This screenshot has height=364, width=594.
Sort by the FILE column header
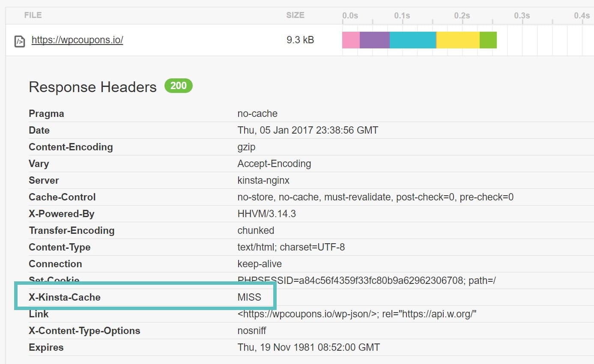32,15
